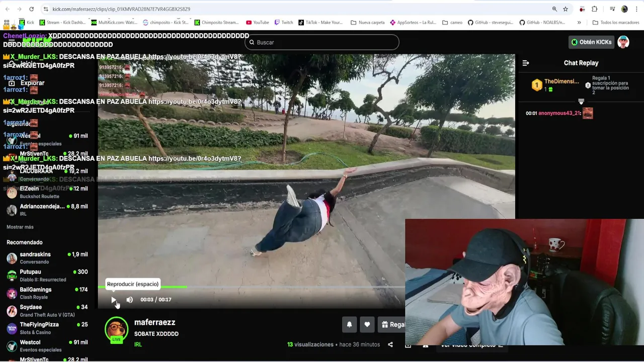The height and width of the screenshot is (362, 644).
Task: Open BaliGamings recommended channel
Action: [47, 293]
